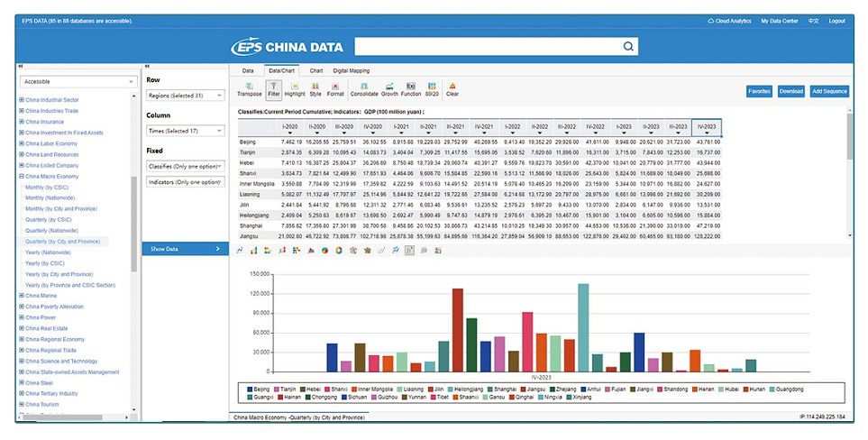The image size is (868, 440).
Task: Click the chart zoom magnifier icon
Action: tap(424, 250)
